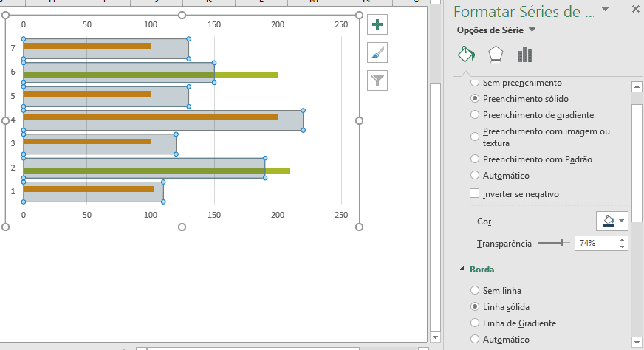
Task: Increase transparency with the up spinner
Action: click(623, 240)
